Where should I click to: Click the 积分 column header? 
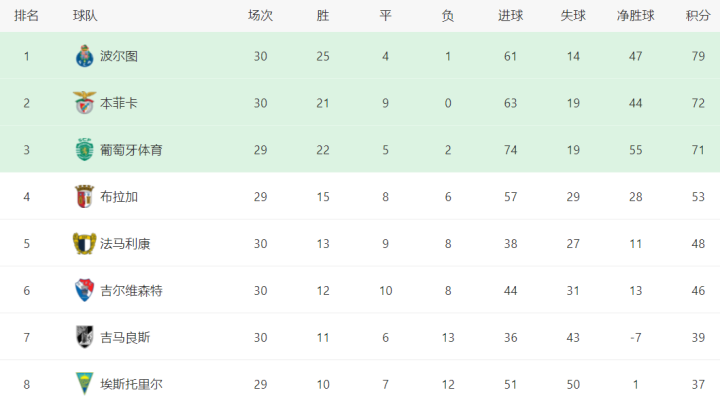[x=697, y=15]
